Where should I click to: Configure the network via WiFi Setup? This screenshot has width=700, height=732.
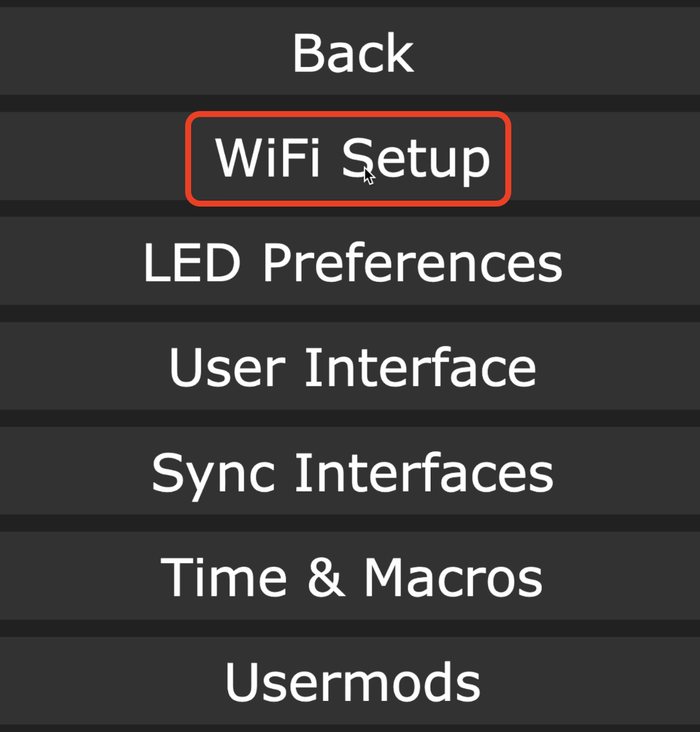coord(352,158)
